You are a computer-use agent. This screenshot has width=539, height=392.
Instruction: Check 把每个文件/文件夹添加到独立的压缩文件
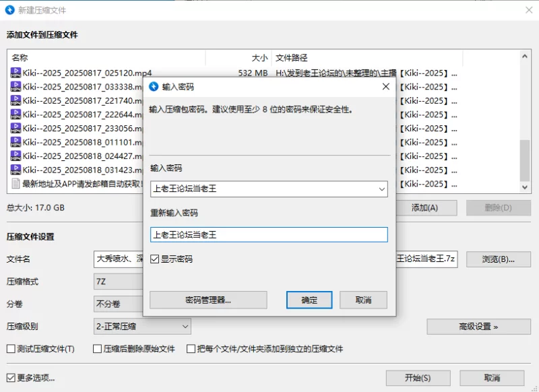(x=191, y=349)
